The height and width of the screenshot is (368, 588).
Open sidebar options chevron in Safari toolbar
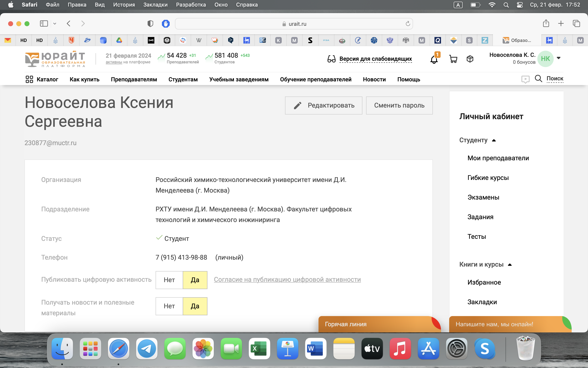(55, 24)
